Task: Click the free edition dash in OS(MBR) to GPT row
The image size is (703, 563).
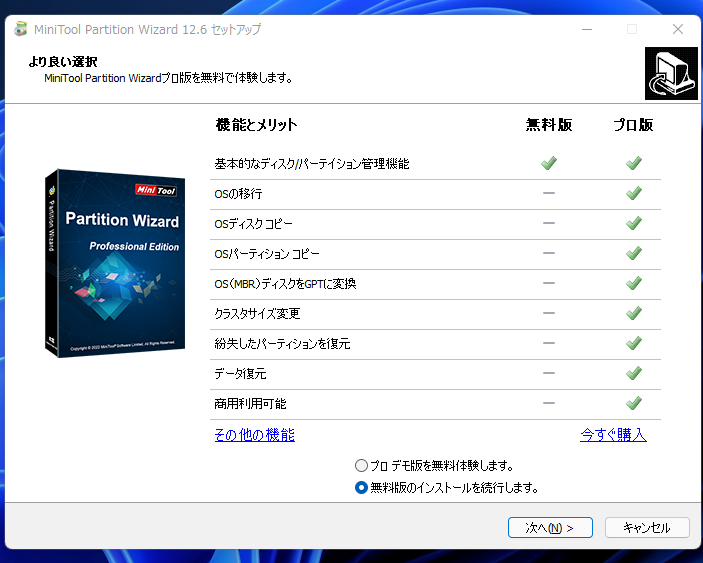Action: [x=549, y=283]
